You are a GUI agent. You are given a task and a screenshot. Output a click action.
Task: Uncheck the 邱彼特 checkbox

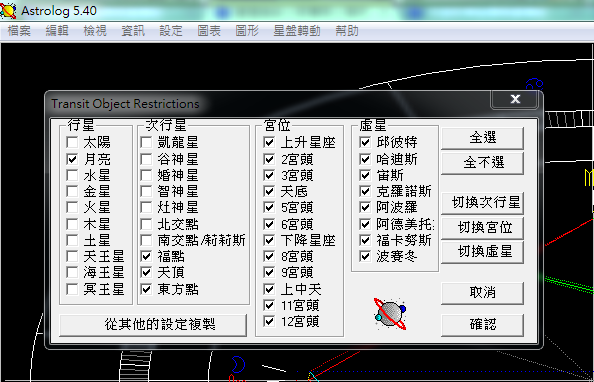coord(365,142)
